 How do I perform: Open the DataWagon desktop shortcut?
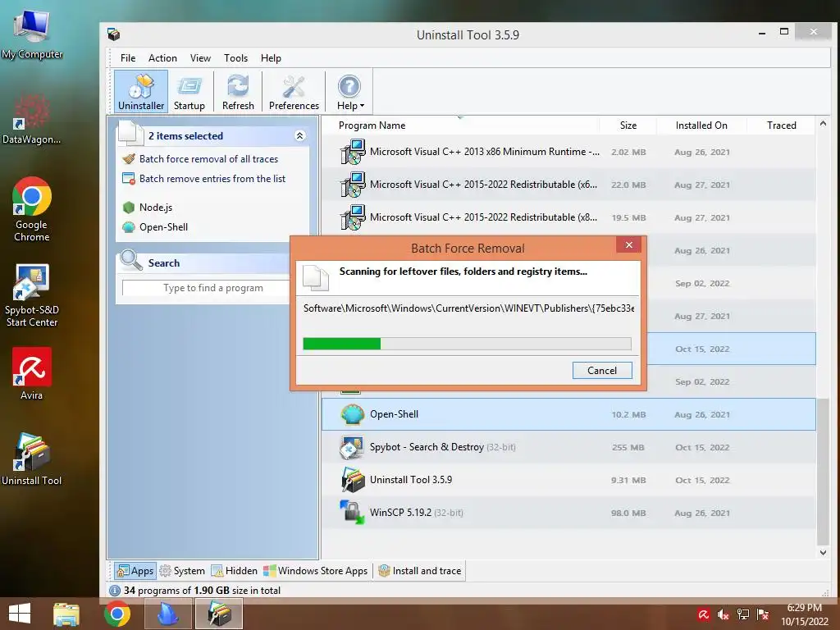point(32,119)
